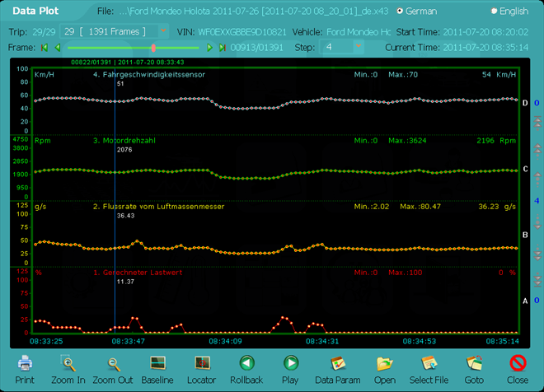Open the Select File dialog
Viewport: 544px width, 392px height.
429,363
